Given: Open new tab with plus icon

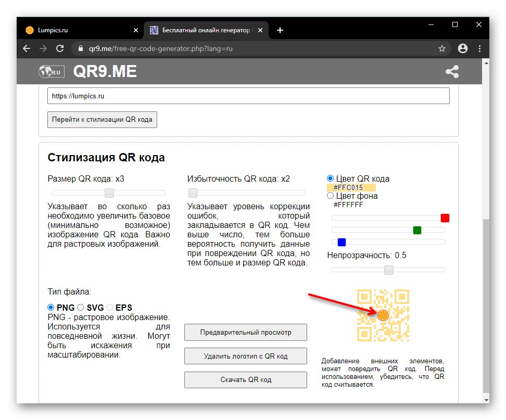Looking at the screenshot, I should tap(280, 30).
